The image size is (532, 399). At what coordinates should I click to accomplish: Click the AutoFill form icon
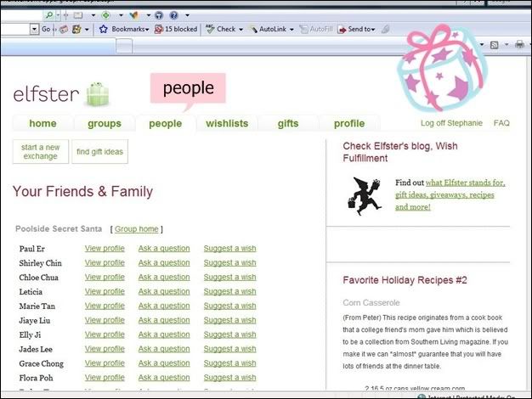click(303, 30)
